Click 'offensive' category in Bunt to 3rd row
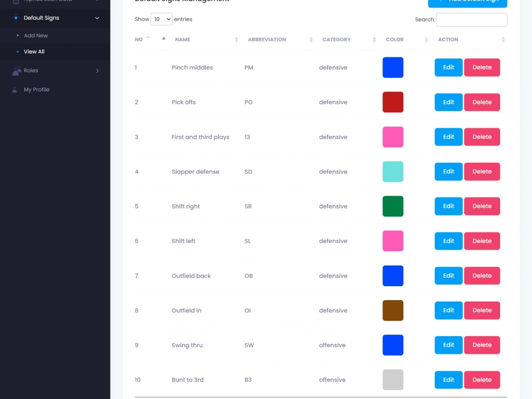This screenshot has height=399, width=532. click(332, 380)
